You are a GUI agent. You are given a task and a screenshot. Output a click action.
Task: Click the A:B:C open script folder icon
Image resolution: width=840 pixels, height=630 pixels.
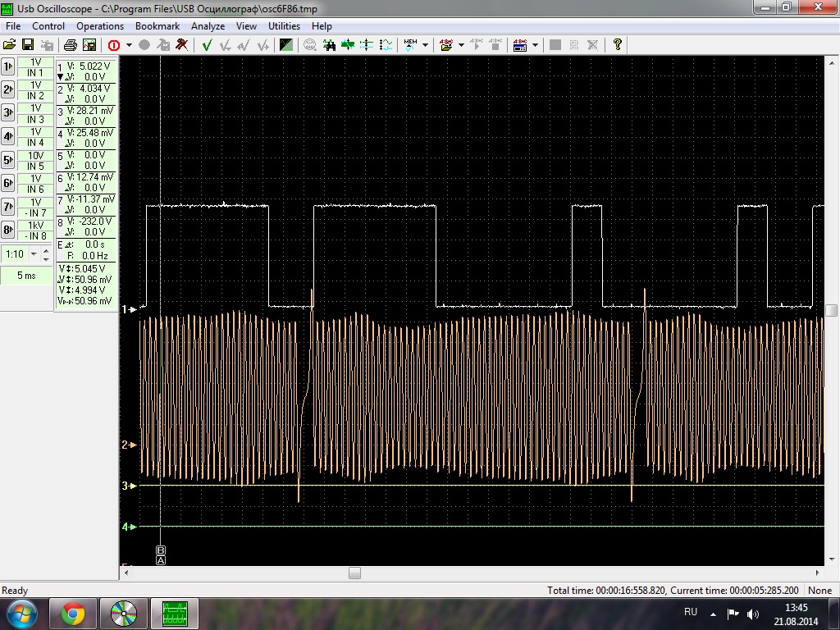click(x=446, y=45)
